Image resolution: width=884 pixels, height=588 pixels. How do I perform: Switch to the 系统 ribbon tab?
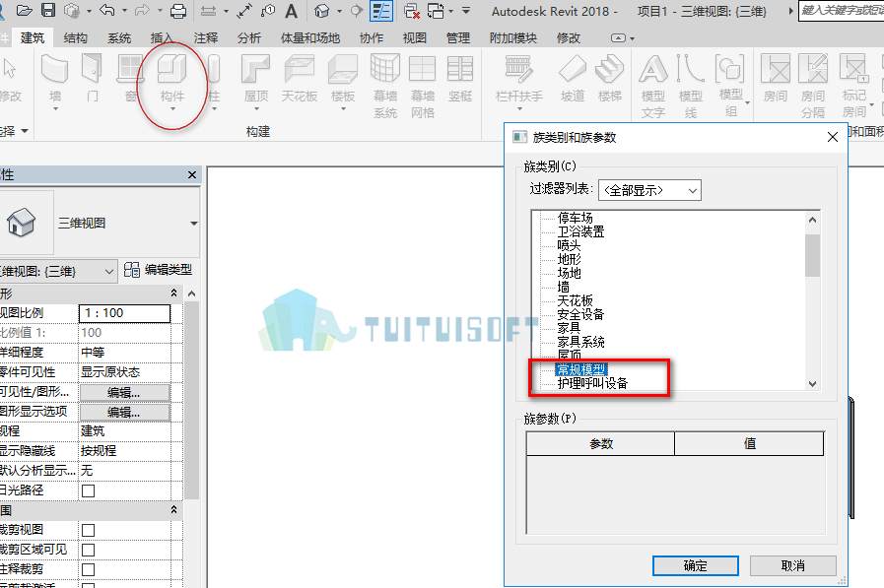click(119, 37)
